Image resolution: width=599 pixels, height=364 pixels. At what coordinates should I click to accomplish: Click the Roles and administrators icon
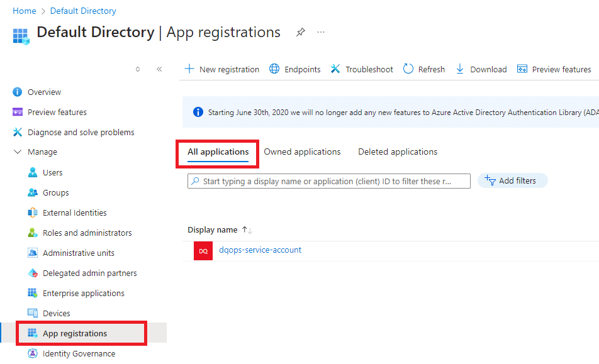(x=33, y=233)
